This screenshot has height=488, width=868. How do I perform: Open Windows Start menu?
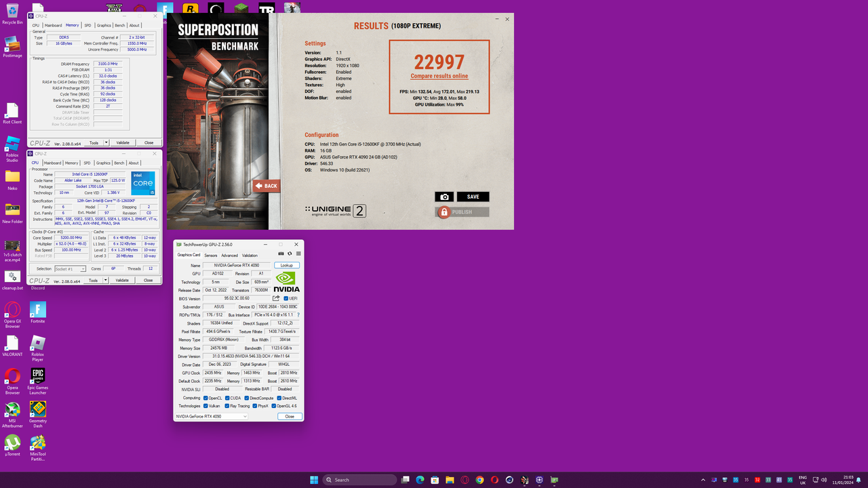click(x=314, y=480)
